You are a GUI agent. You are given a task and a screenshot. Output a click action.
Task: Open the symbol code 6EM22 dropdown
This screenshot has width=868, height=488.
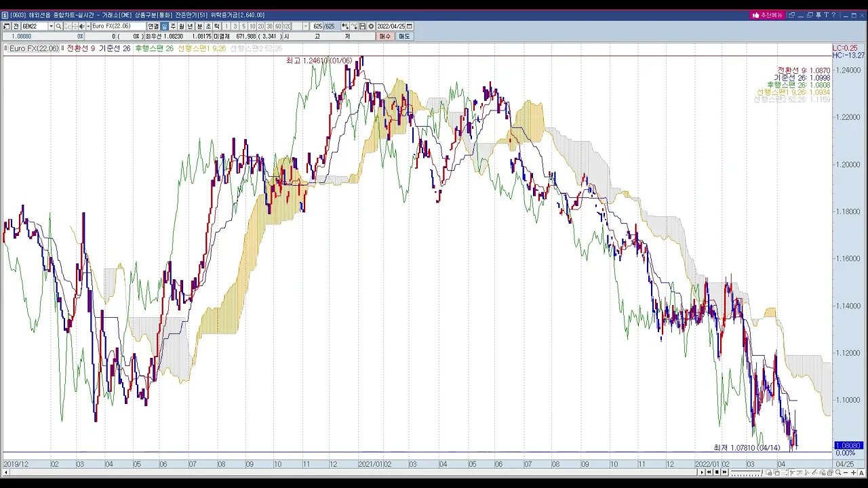51,26
